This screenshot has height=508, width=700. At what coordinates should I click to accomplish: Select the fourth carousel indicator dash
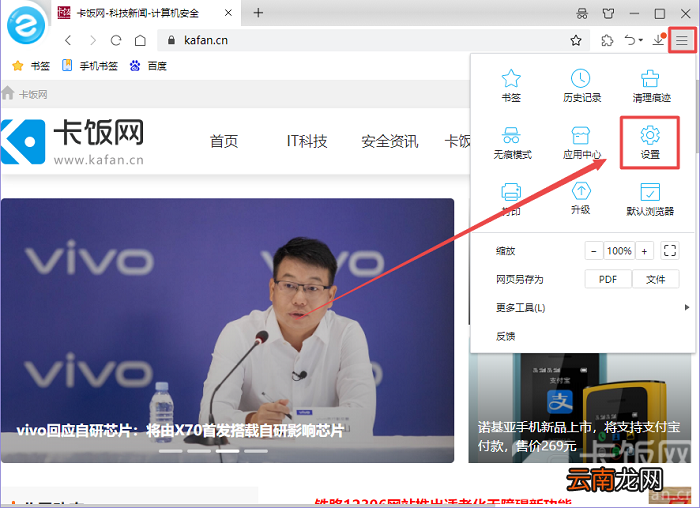point(256,451)
